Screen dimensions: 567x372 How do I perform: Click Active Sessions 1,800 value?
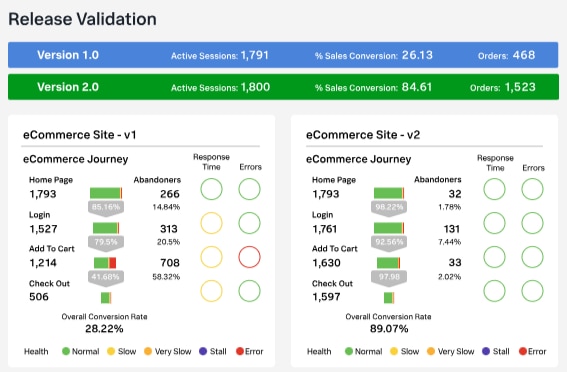(x=255, y=87)
